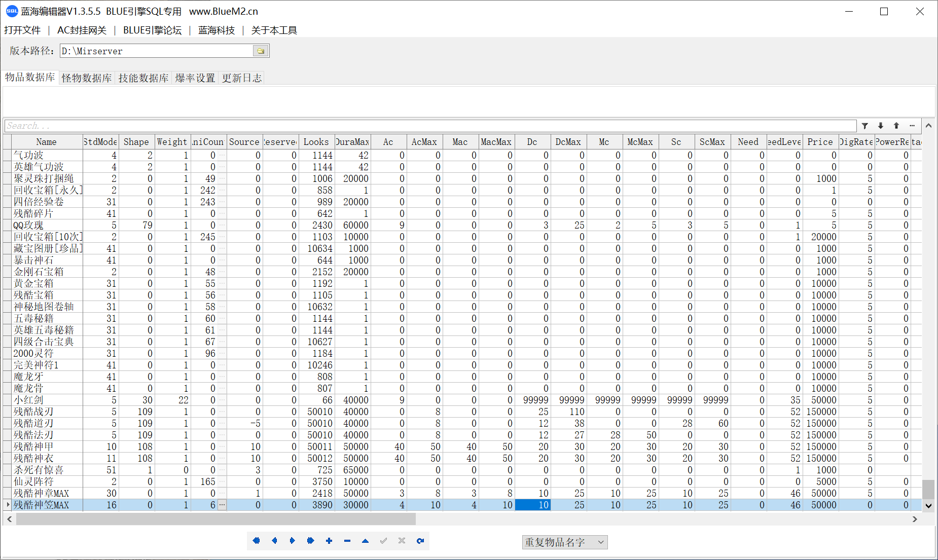Go to next record arrow

(293, 541)
